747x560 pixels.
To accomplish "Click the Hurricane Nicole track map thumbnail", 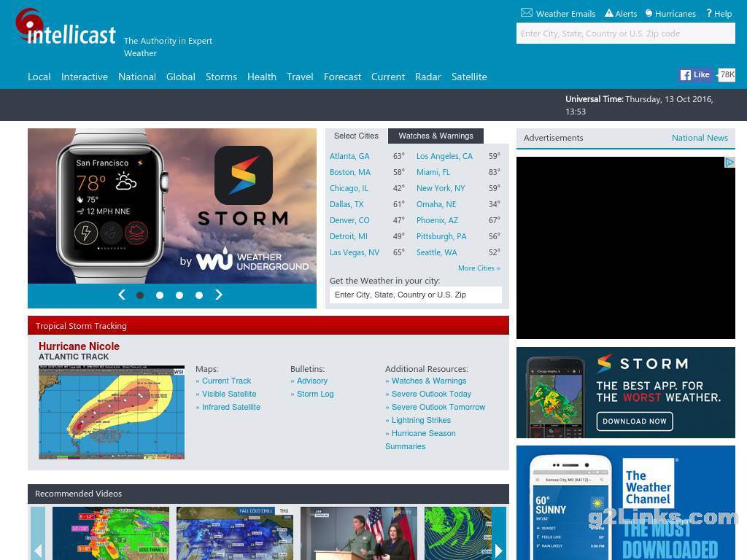I will tap(112, 413).
